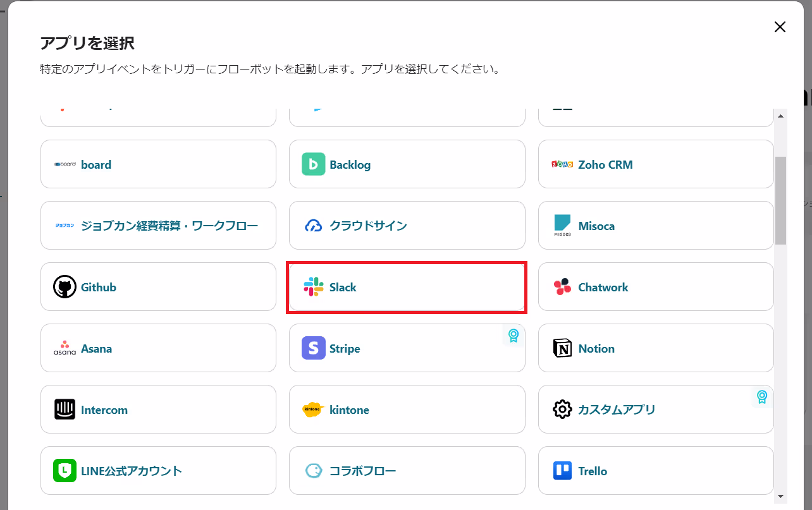
Task: Choose ジョブカン経費精算・ワークフロー app
Action: 158,226
